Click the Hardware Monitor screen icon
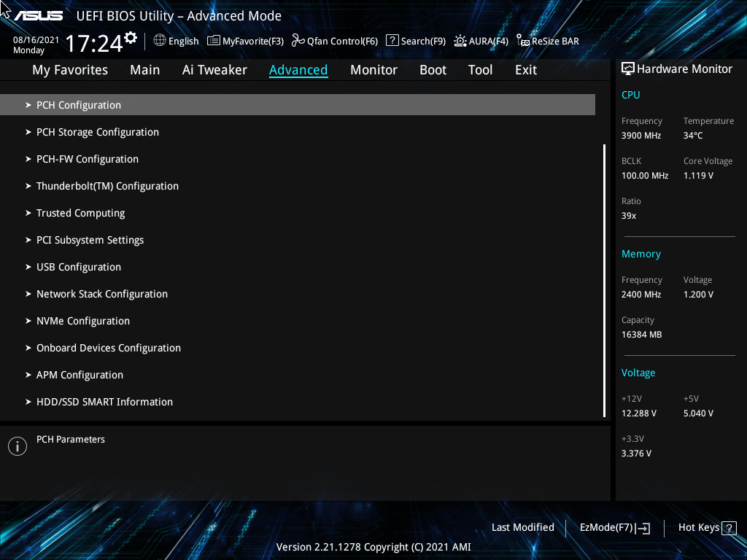 pyautogui.click(x=628, y=69)
